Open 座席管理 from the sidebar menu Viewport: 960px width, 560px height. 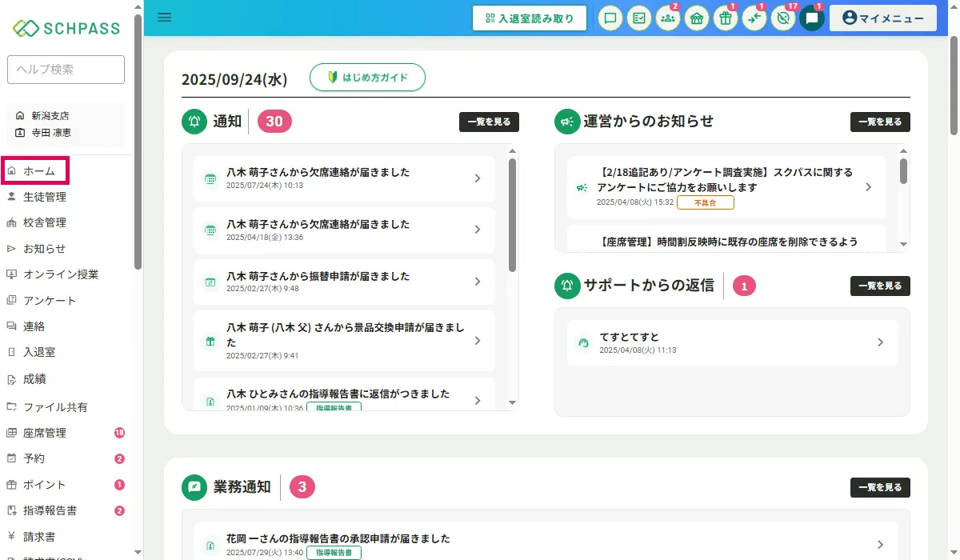(x=45, y=433)
